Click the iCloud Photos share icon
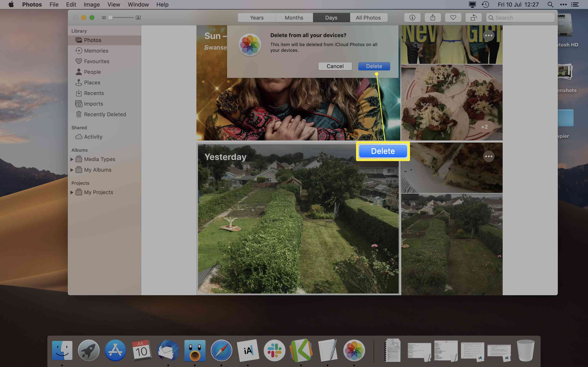 433,17
